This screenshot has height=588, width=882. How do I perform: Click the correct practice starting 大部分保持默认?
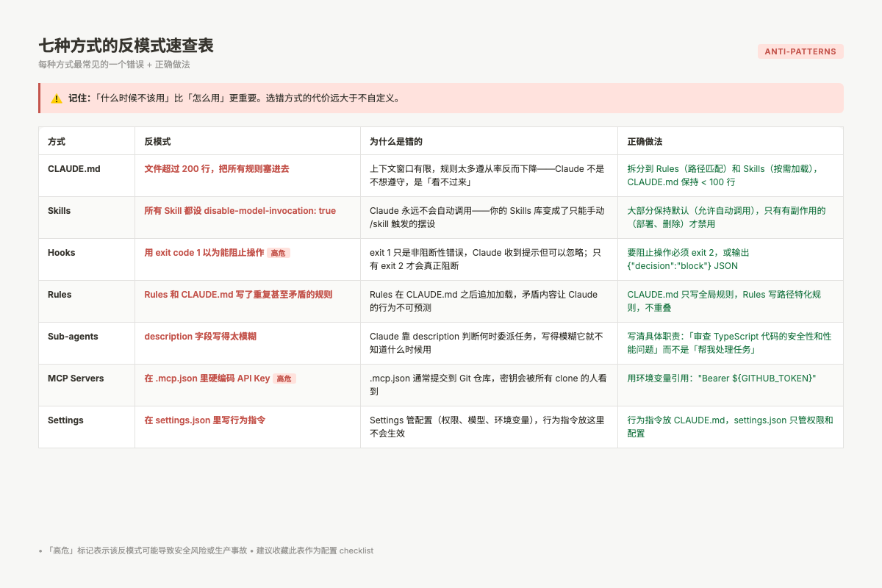[726, 217]
